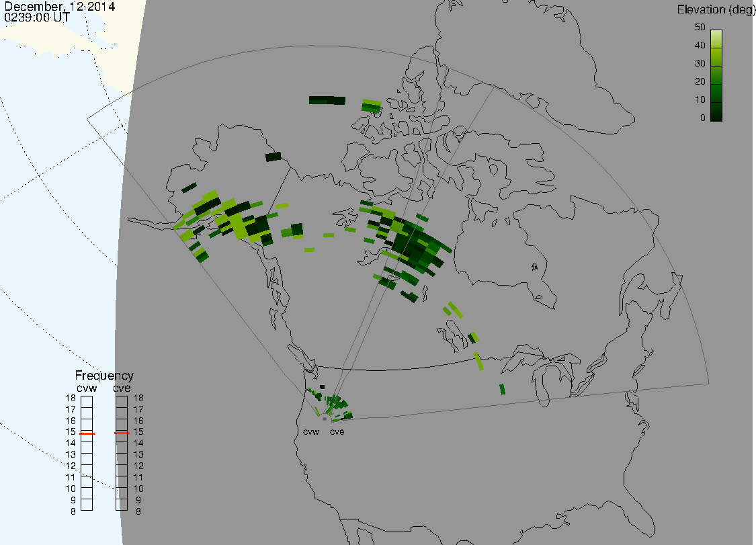Click the 17 label right of cve bar
This screenshot has width=756, height=545.
click(x=138, y=409)
